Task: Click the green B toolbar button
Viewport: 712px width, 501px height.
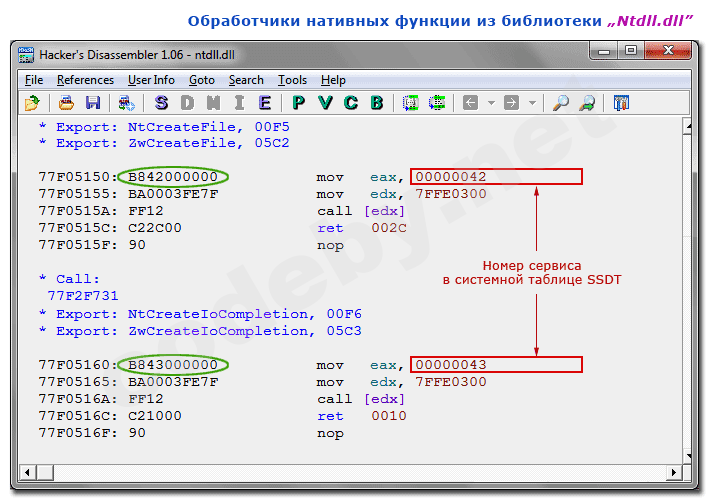Action: [376, 103]
